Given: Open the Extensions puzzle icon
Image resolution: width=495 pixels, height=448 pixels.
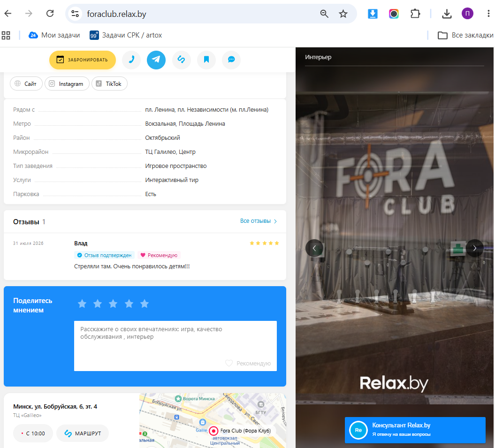Looking at the screenshot, I should (x=415, y=14).
